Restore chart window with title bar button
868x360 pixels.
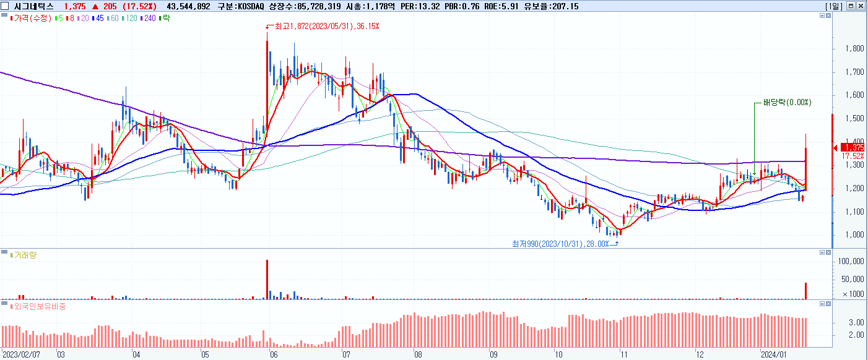851,6
